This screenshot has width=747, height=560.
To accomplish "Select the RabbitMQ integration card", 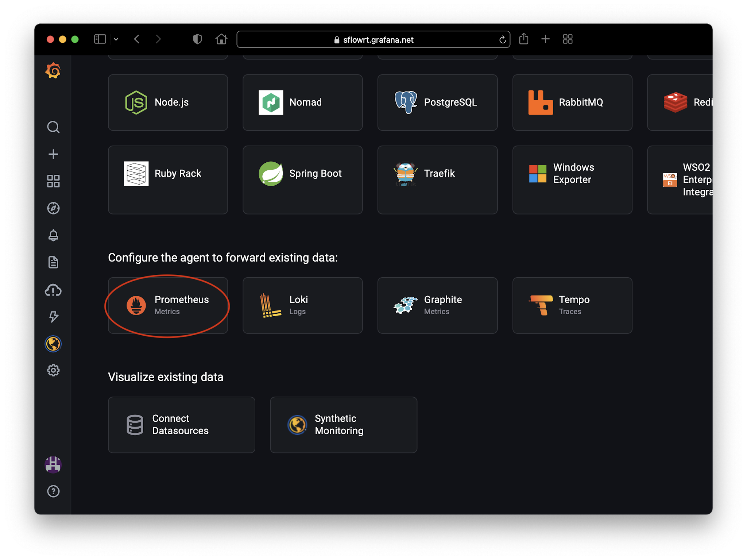I will click(572, 103).
